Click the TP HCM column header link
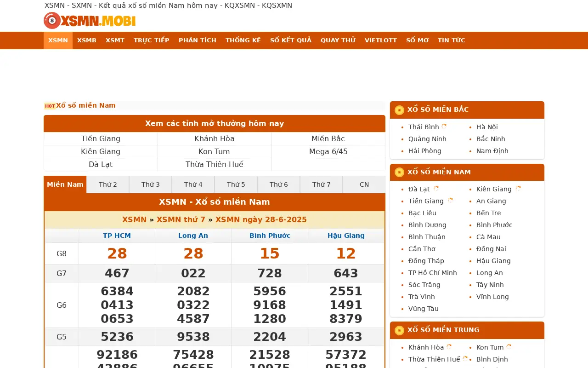The width and height of the screenshot is (588, 368). [x=117, y=236]
